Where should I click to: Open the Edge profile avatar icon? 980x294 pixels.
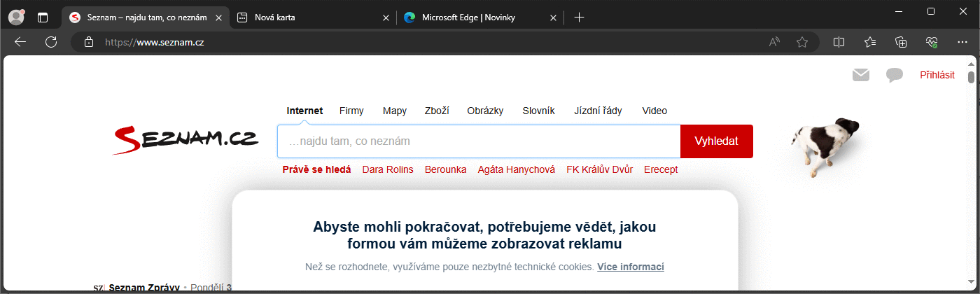(16, 17)
